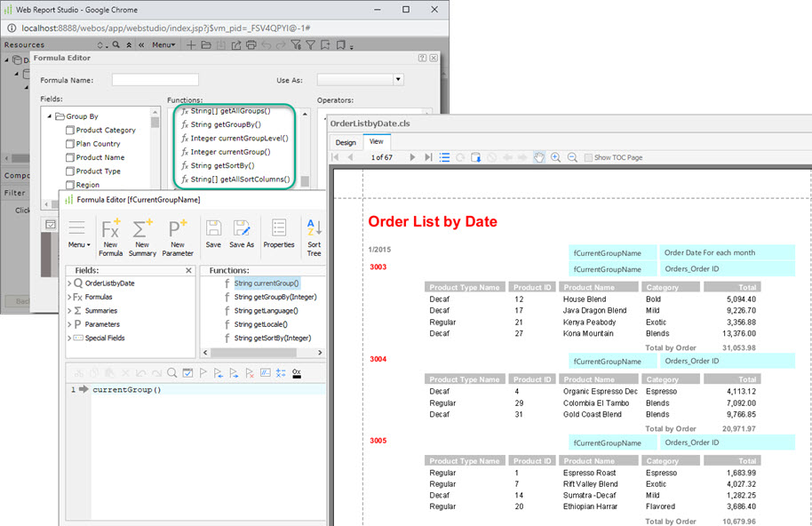Click the next bookmark flag icon

click(234, 373)
